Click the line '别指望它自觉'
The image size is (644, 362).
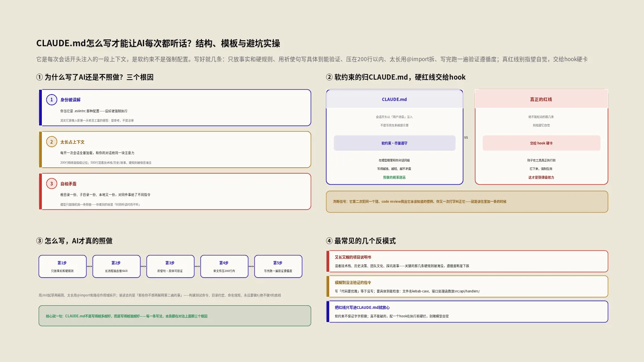(541, 125)
